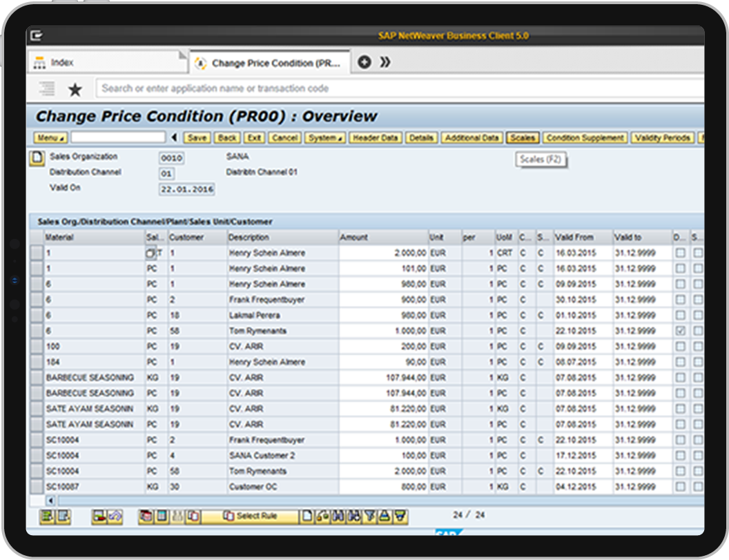The height and width of the screenshot is (560, 729).
Task: Click the Find Next binoculars icon
Action: pos(354,516)
